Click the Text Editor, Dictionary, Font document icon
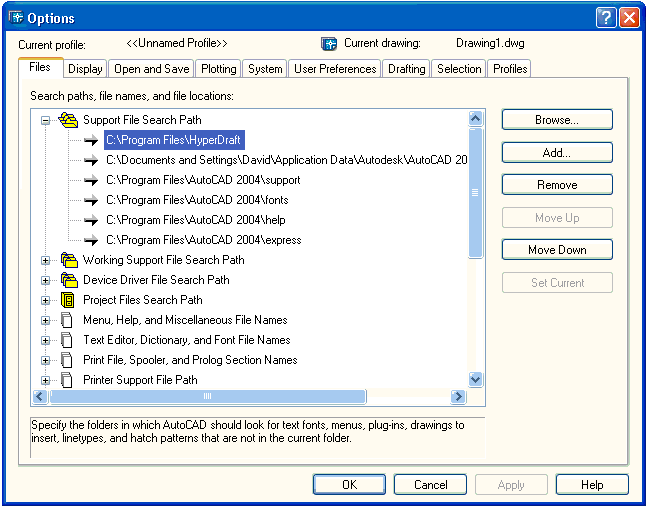 pyautogui.click(x=68, y=340)
